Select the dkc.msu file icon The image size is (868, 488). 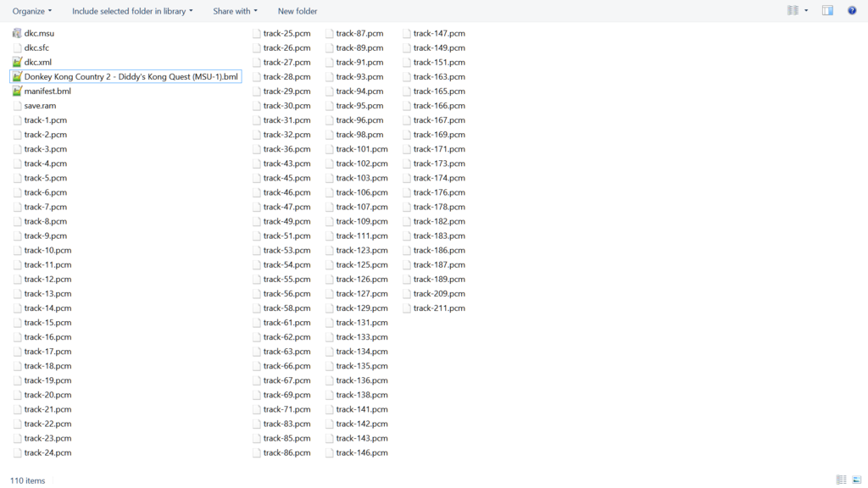tap(18, 33)
